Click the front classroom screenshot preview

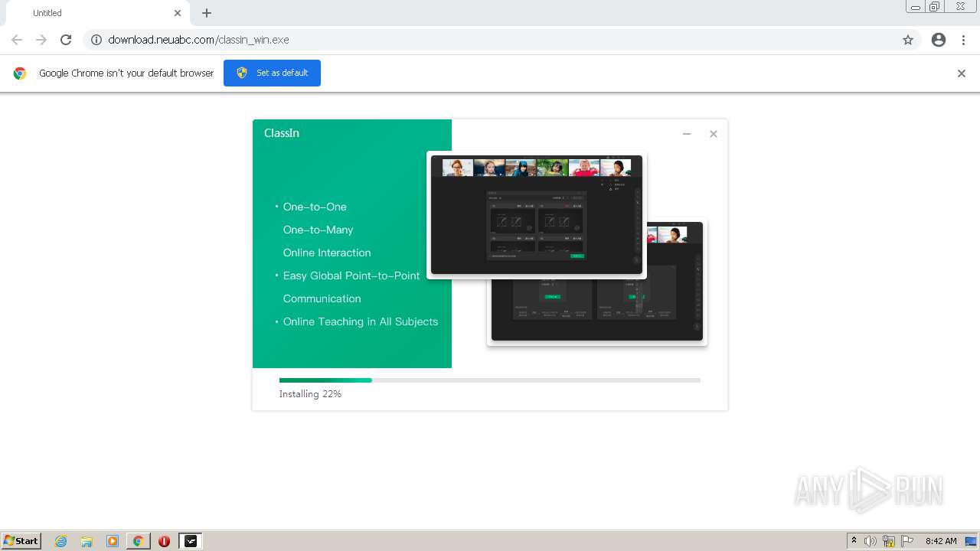[x=537, y=215]
